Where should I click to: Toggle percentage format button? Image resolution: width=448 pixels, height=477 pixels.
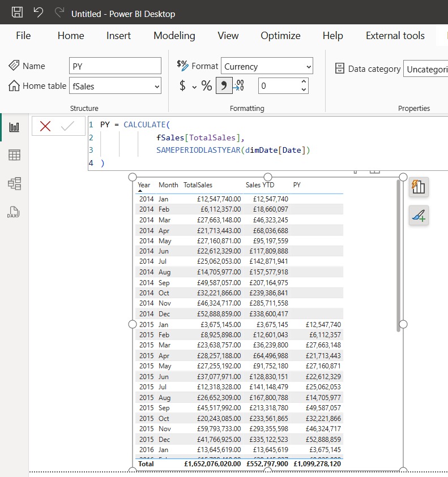pyautogui.click(x=207, y=86)
